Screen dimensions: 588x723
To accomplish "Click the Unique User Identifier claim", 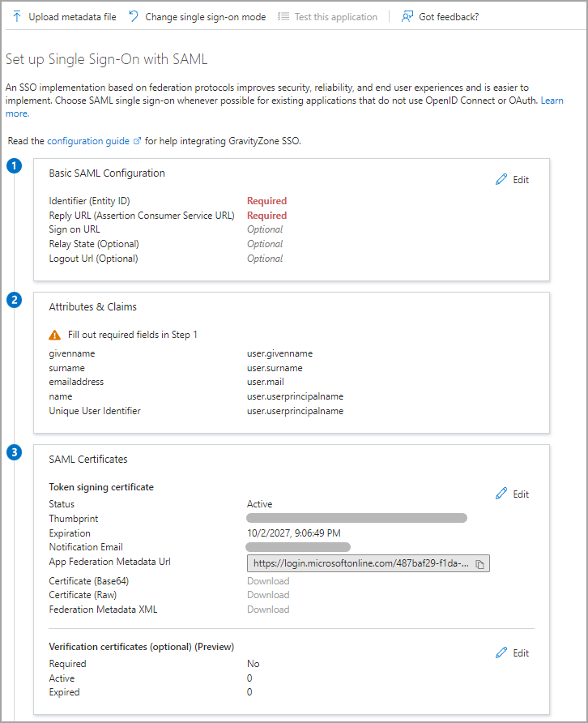I will [95, 411].
